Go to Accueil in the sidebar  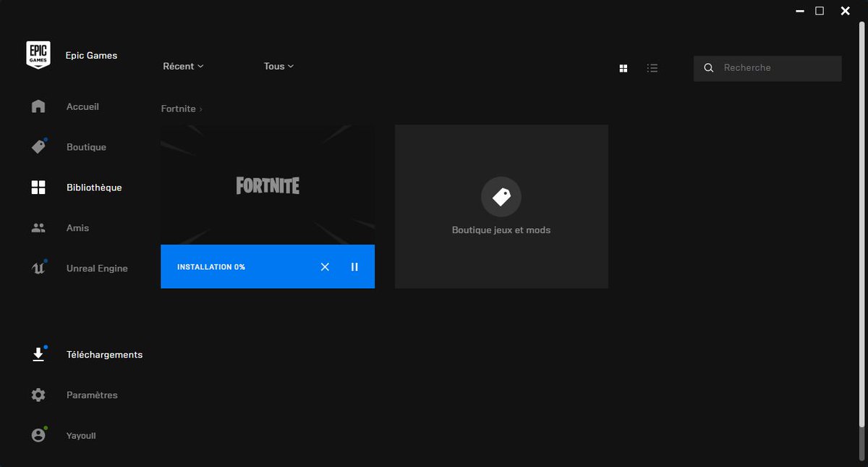point(83,106)
